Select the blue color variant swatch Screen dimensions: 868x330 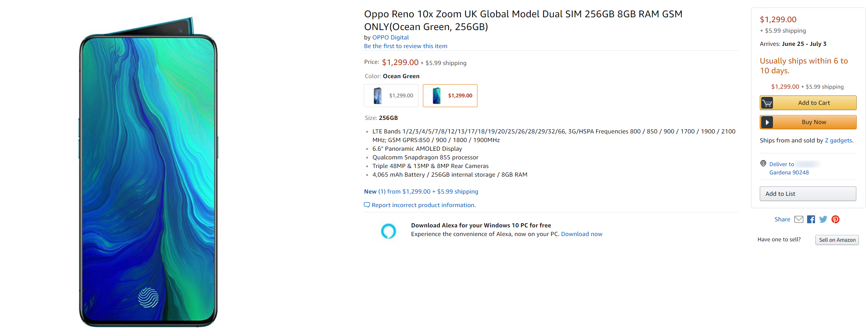click(x=391, y=95)
